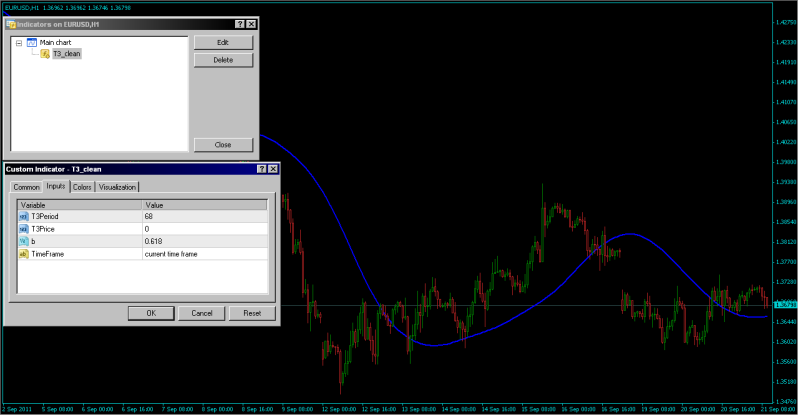Image resolution: width=798 pixels, height=415 pixels.
Task: Click the Value column header
Action: click(205, 205)
